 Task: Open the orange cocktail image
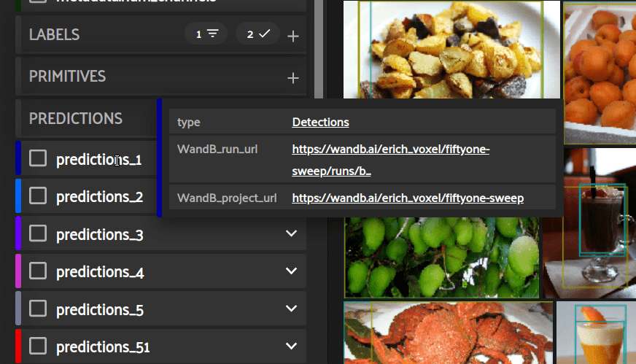597,333
